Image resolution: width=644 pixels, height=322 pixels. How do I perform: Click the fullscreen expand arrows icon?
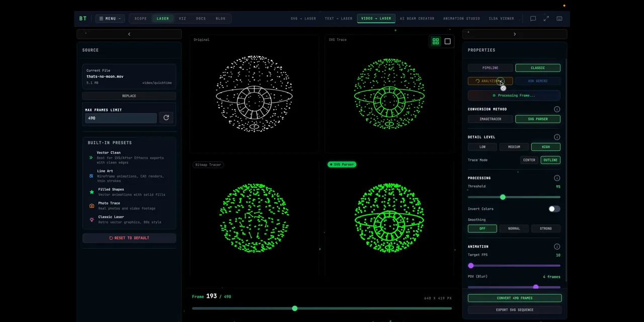click(546, 19)
